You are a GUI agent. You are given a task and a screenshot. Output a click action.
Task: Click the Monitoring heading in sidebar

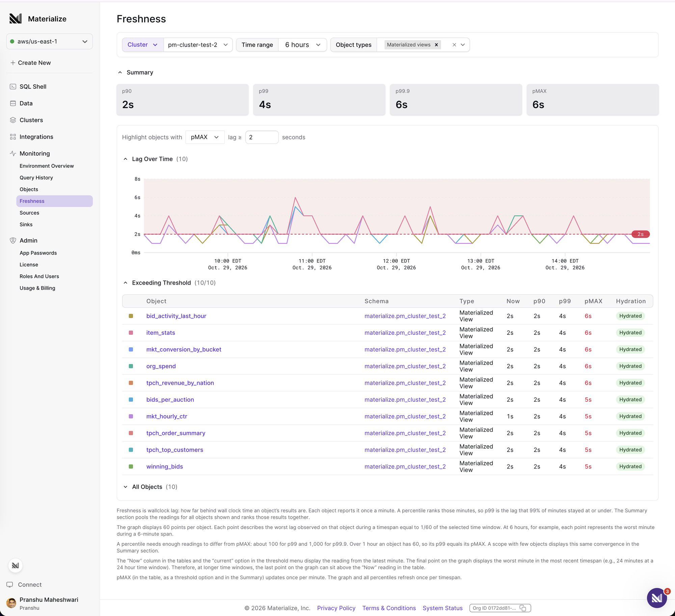click(x=34, y=153)
